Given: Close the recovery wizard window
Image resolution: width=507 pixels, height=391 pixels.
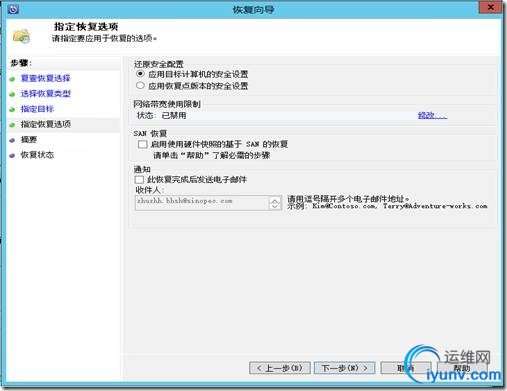Looking at the screenshot, I should [490, 7].
